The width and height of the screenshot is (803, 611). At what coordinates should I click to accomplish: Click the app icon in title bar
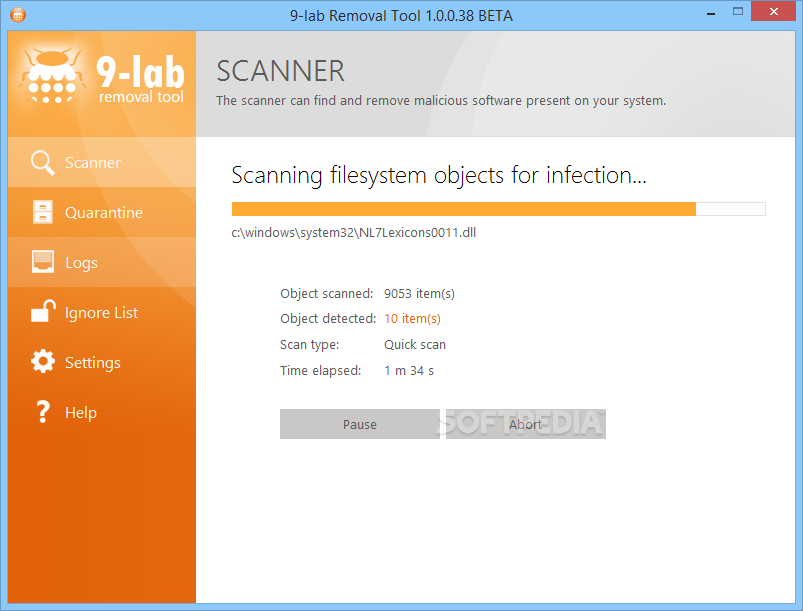(x=18, y=15)
